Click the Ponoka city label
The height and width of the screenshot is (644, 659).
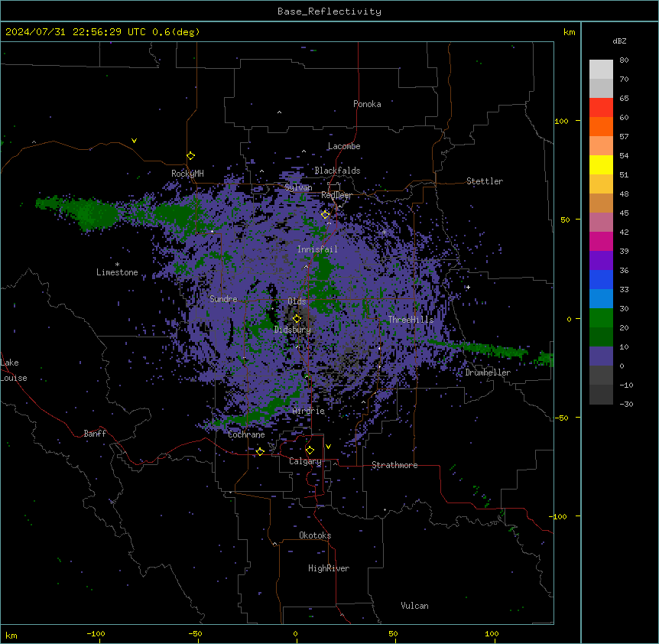367,104
